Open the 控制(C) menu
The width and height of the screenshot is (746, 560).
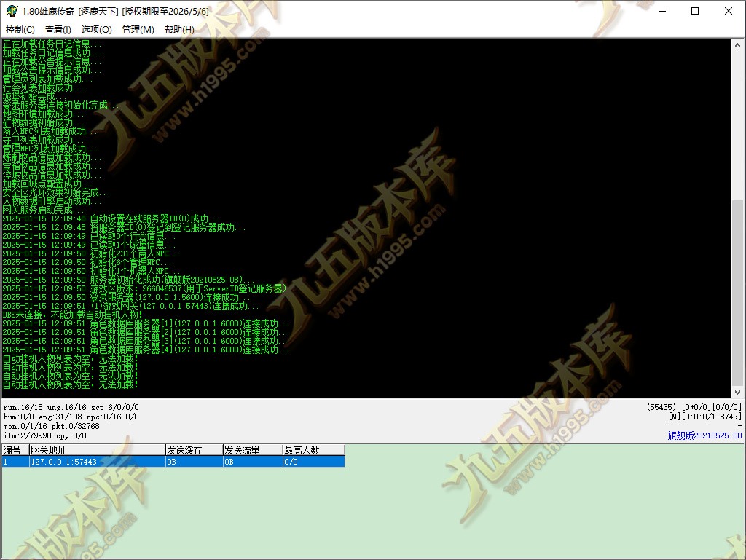tap(20, 29)
